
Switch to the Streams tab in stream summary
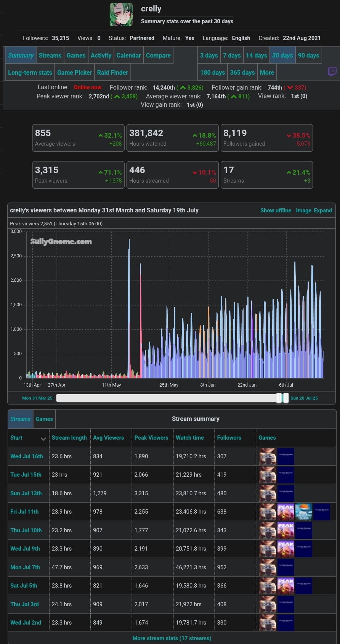click(21, 419)
